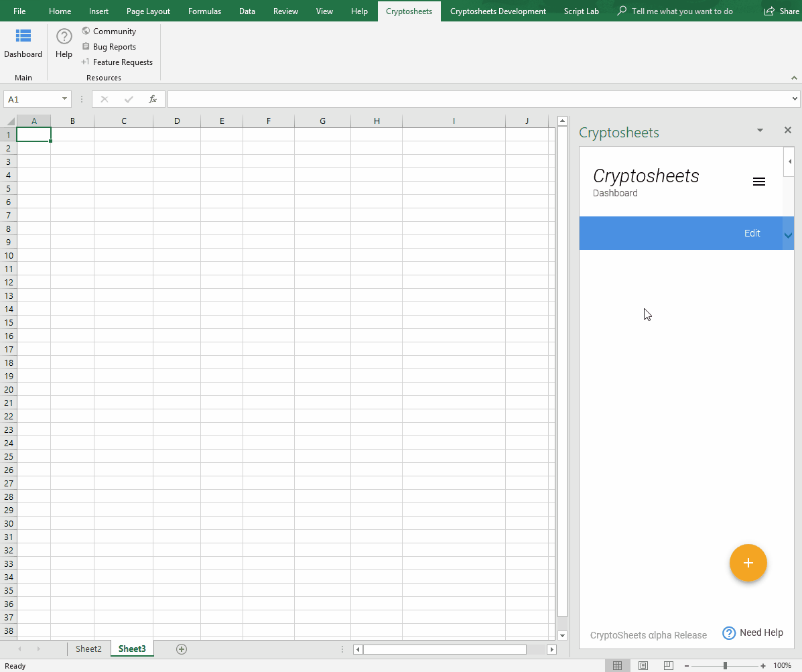Open the Script Lab tab
Viewport: 802px width, 672px height.
pyautogui.click(x=581, y=11)
